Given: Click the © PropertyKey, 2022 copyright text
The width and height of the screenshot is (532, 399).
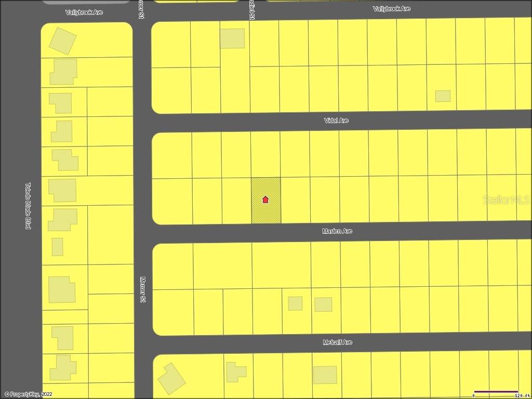Looking at the screenshot, I should click(29, 394).
